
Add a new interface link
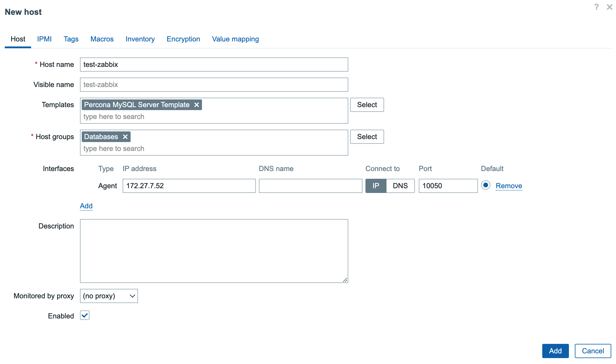(86, 205)
